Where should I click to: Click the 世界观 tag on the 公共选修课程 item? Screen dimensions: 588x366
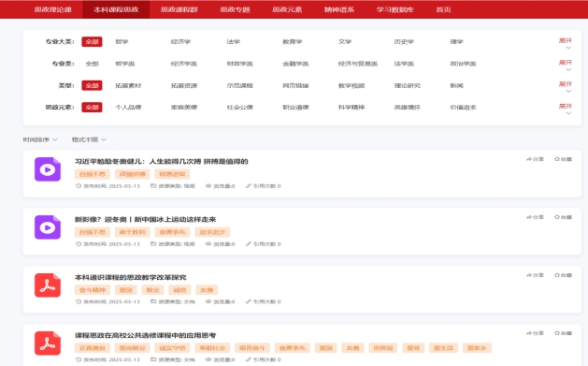click(x=383, y=348)
